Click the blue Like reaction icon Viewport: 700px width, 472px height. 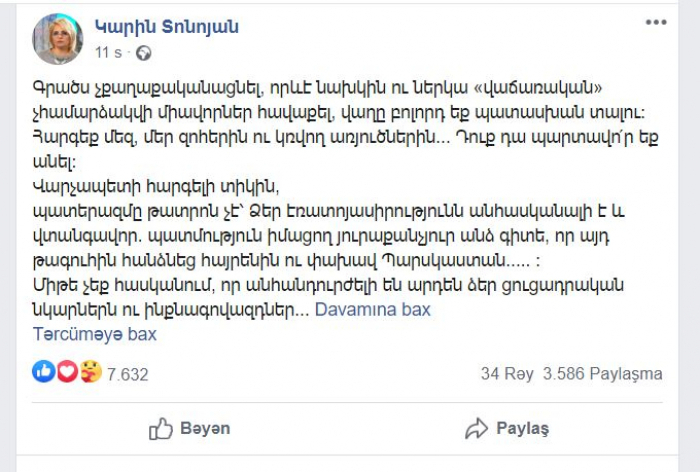point(44,372)
